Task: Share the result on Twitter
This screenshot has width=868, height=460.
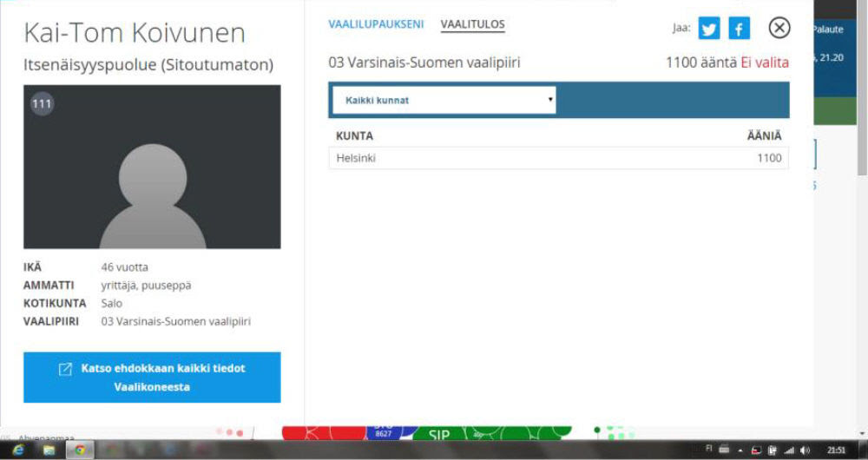Action: tap(709, 28)
